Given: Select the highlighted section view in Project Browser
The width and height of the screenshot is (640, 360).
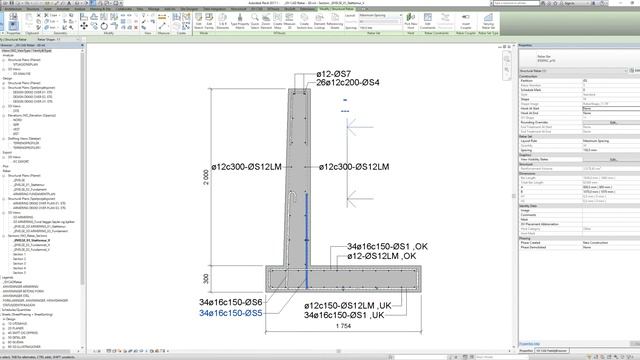Looking at the screenshot, I should point(31,240).
